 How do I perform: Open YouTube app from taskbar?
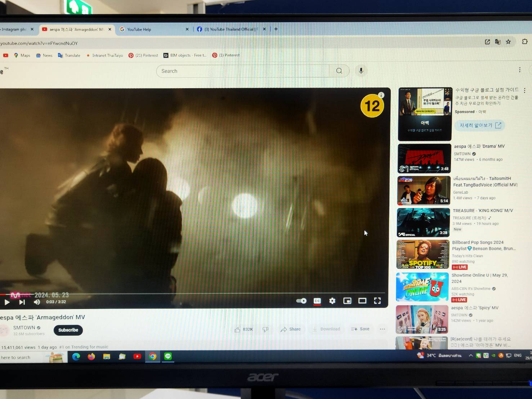click(x=137, y=357)
